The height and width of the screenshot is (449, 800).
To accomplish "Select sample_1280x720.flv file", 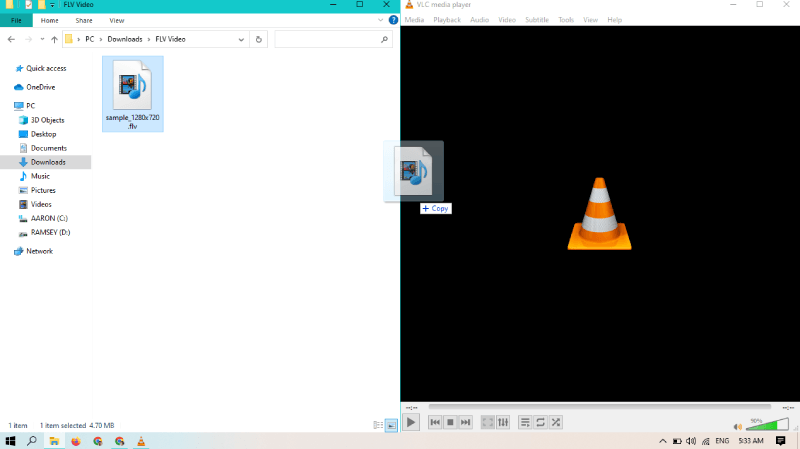I will [x=133, y=94].
